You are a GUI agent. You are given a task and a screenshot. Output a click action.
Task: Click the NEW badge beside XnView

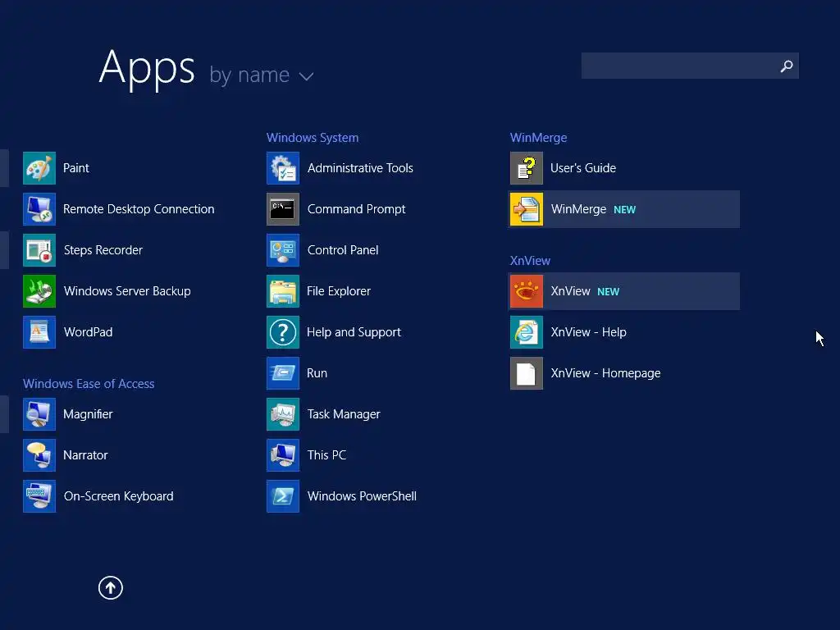[x=608, y=292]
